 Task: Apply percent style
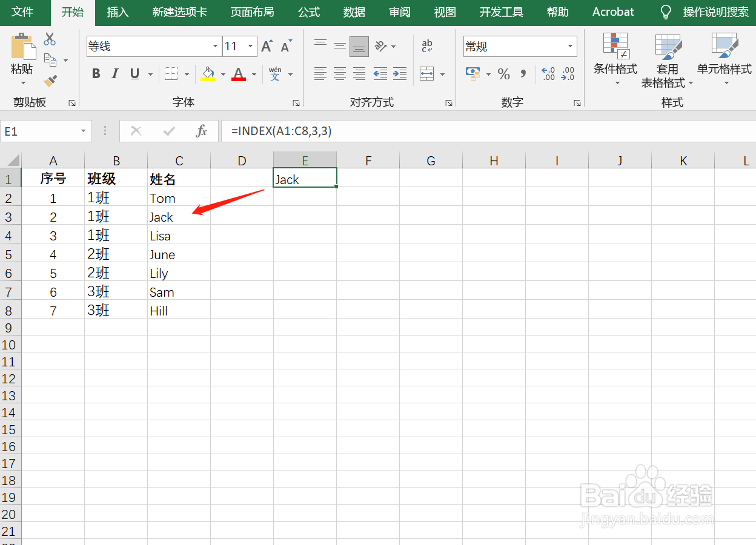[503, 74]
